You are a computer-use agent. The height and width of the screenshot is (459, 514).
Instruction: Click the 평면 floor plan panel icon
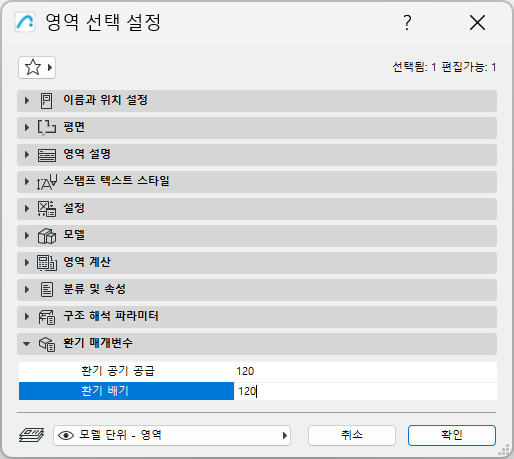[x=47, y=128]
